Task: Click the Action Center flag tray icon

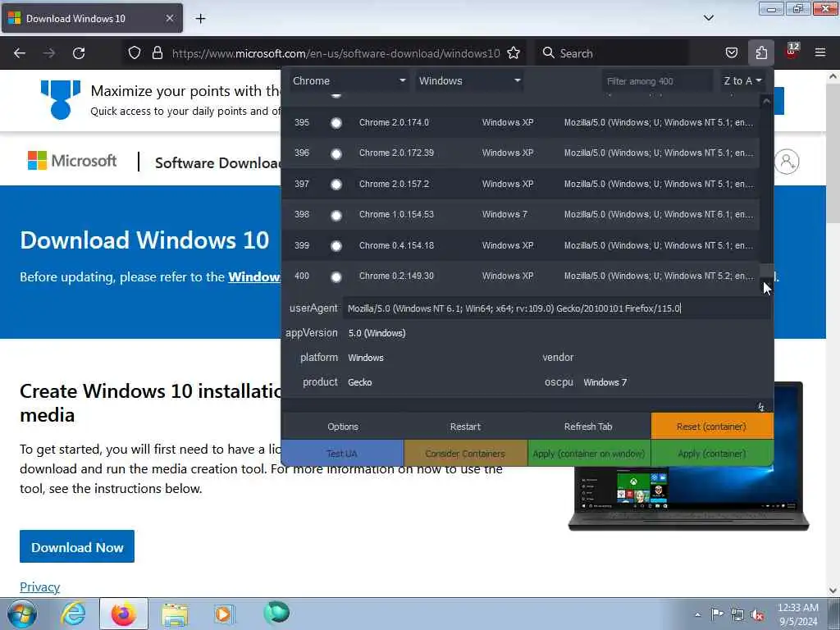Action: 717,614
